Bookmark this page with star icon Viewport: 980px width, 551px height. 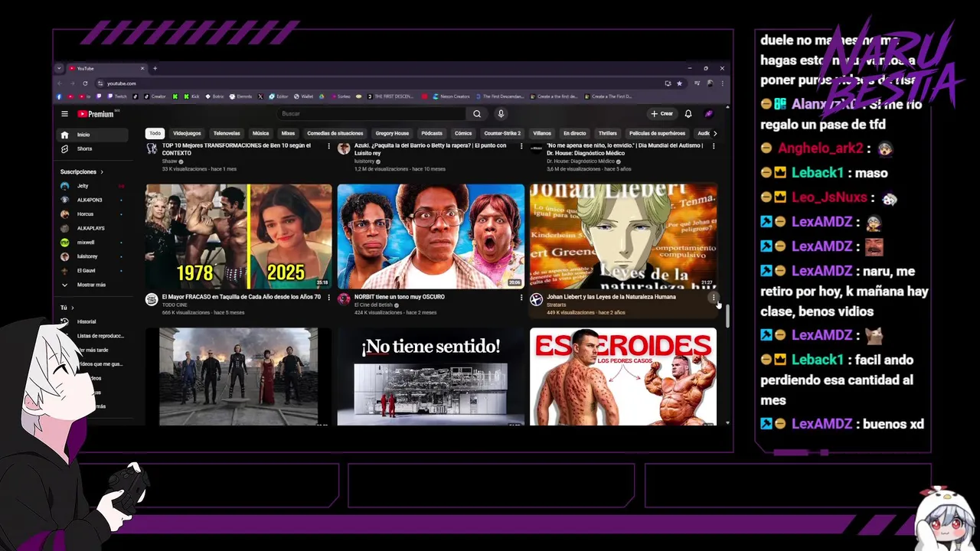[679, 83]
